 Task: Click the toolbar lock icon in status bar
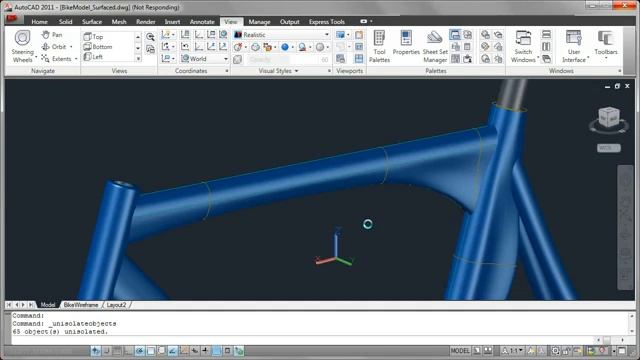[566, 351]
